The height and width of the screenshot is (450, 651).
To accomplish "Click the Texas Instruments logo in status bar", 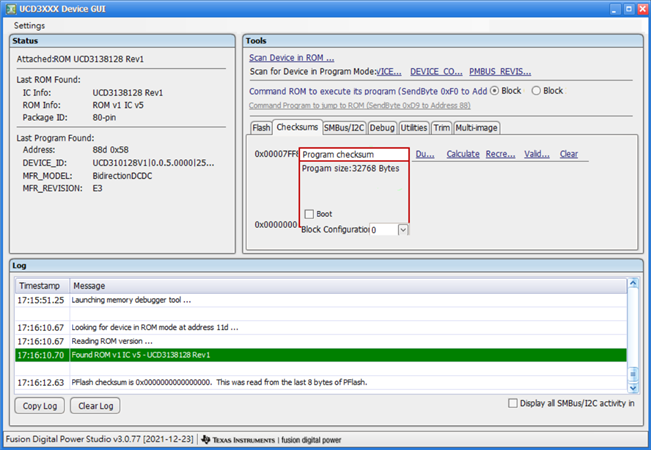I will [238, 440].
